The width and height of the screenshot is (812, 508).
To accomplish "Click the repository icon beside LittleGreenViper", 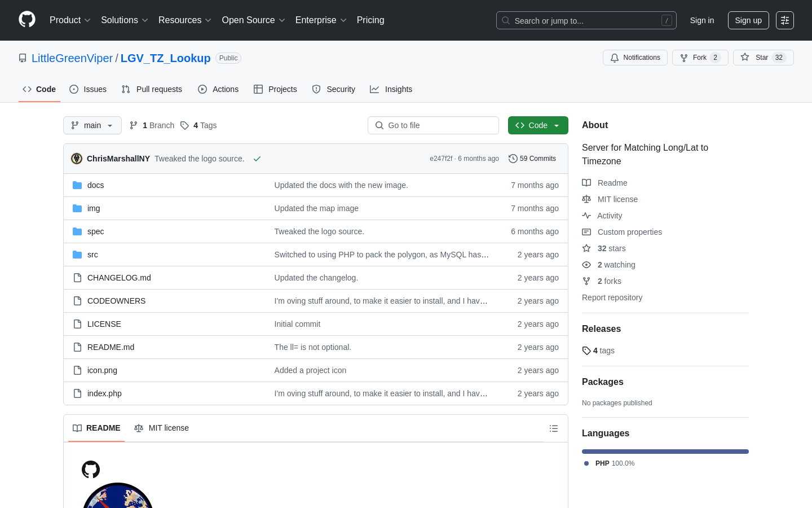I will (x=23, y=58).
